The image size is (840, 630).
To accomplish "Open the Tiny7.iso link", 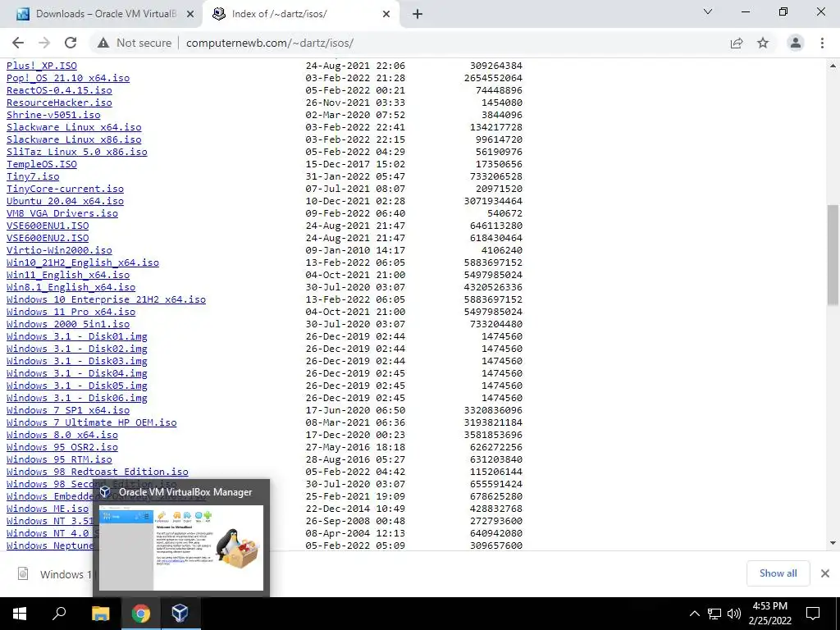I will pos(33,176).
